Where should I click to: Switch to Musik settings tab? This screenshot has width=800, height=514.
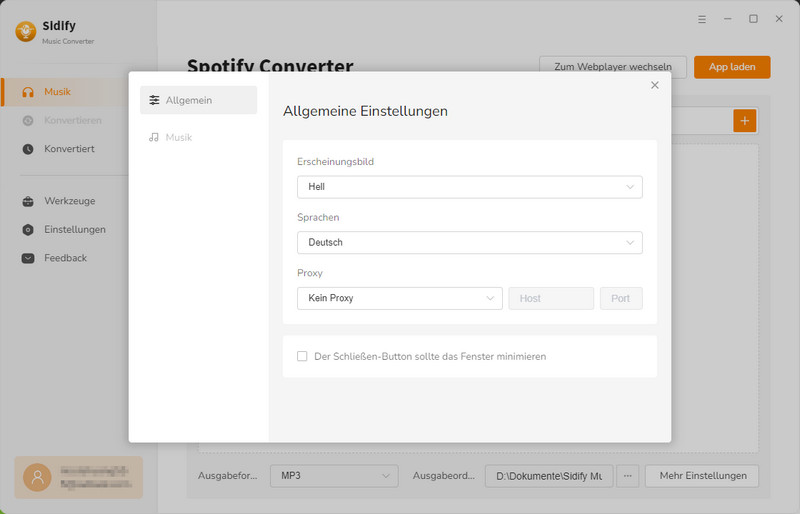click(x=198, y=137)
